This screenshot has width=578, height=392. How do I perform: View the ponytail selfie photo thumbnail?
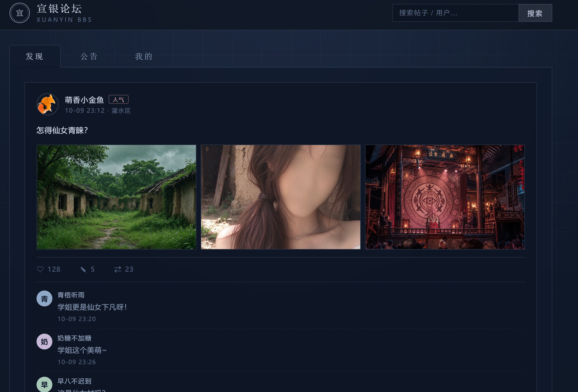281,197
